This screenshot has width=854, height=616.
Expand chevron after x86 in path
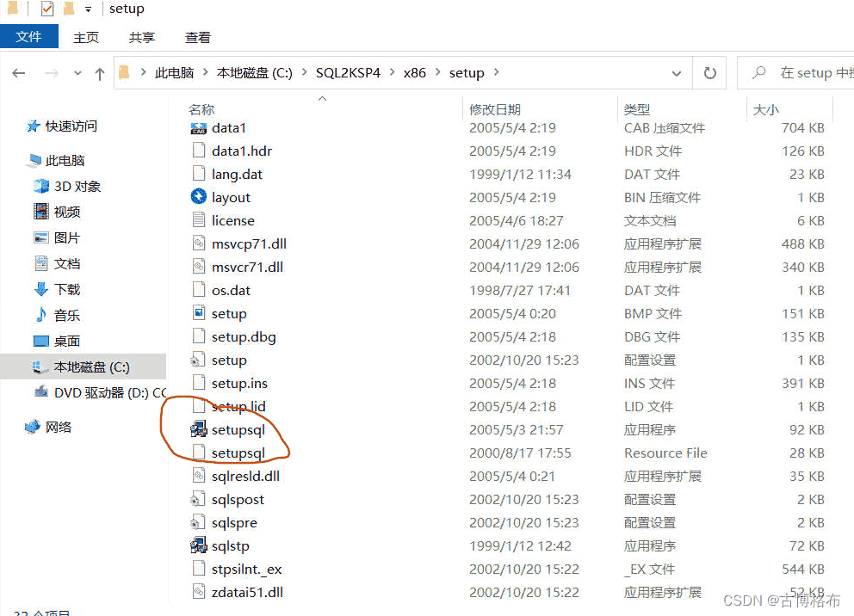coord(437,71)
